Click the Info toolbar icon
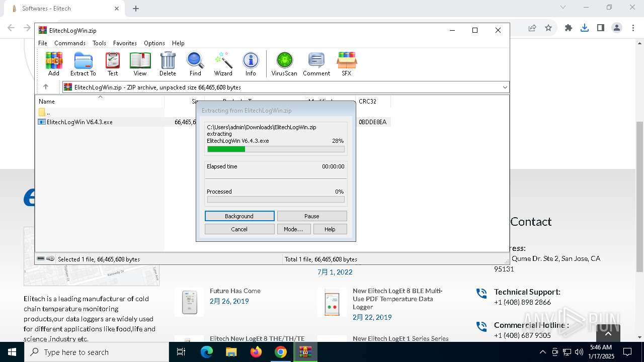644x362 pixels. point(251,64)
